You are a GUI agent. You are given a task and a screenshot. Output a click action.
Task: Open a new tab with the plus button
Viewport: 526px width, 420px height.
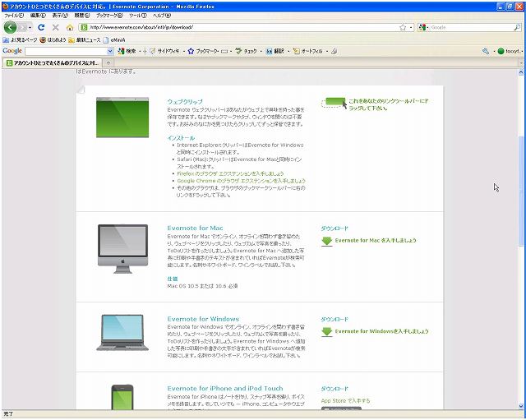tap(108, 62)
